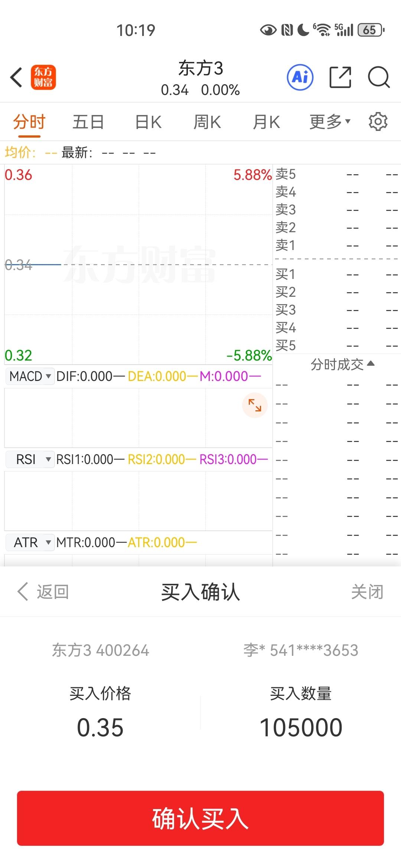Viewport: 401px width, 868px height.
Task: Tap the 买入价格 0.35 value
Action: pos(100,727)
